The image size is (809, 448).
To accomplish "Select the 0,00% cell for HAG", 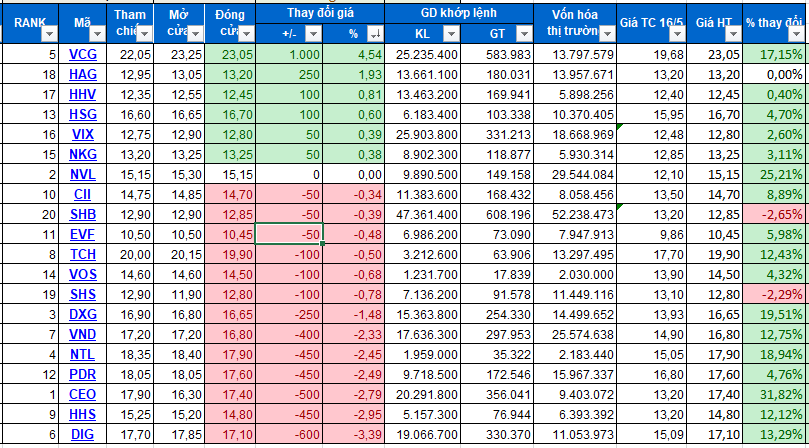I will pyautogui.click(x=776, y=74).
